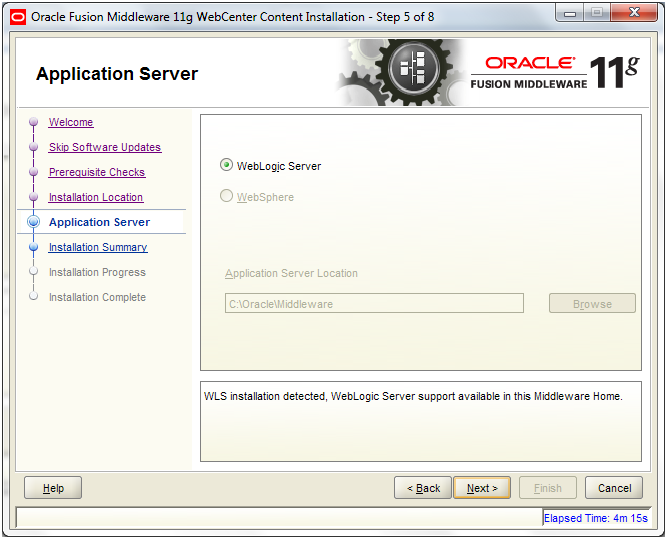
Task: Click the Prerequisite Checks bullet marker
Action: click(x=34, y=172)
